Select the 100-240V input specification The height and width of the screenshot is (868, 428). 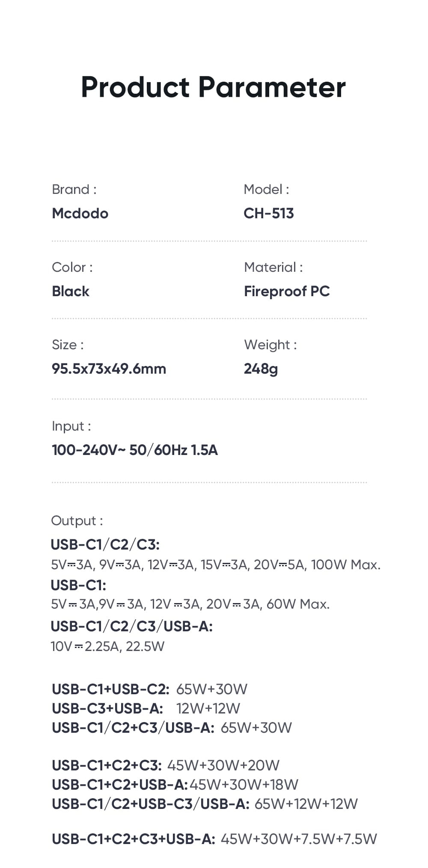pyautogui.click(x=135, y=450)
